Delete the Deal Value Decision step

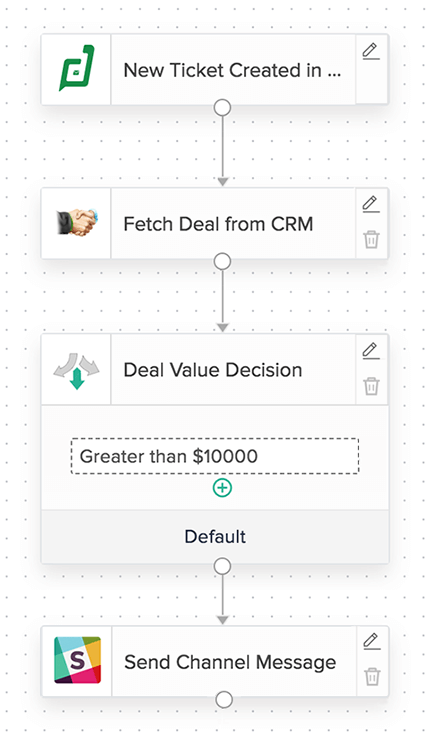coord(371,386)
